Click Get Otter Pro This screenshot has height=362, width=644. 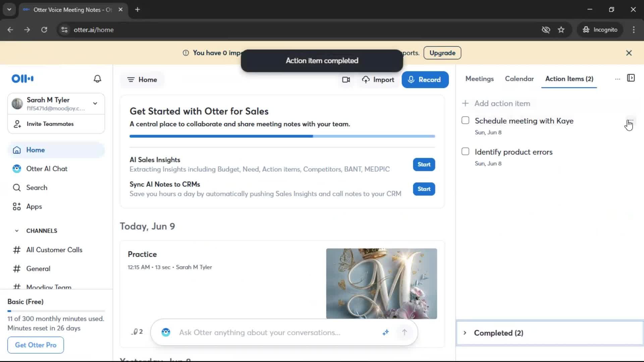[36, 345]
